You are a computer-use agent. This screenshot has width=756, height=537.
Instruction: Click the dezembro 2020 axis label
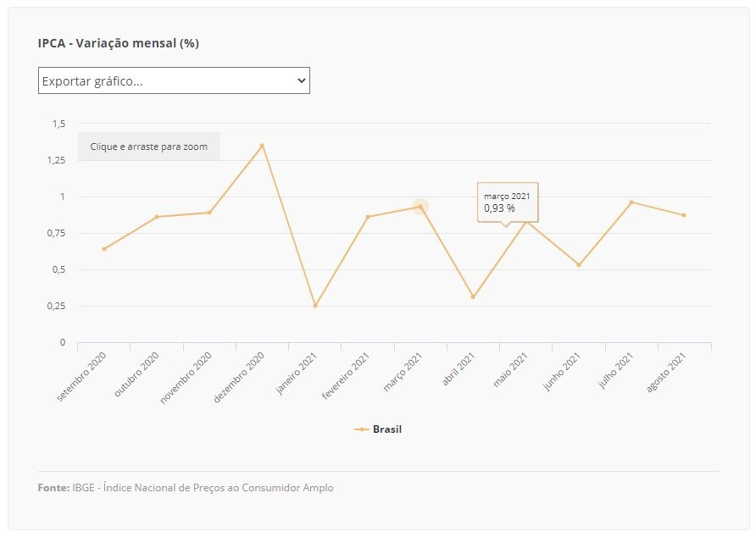point(239,377)
